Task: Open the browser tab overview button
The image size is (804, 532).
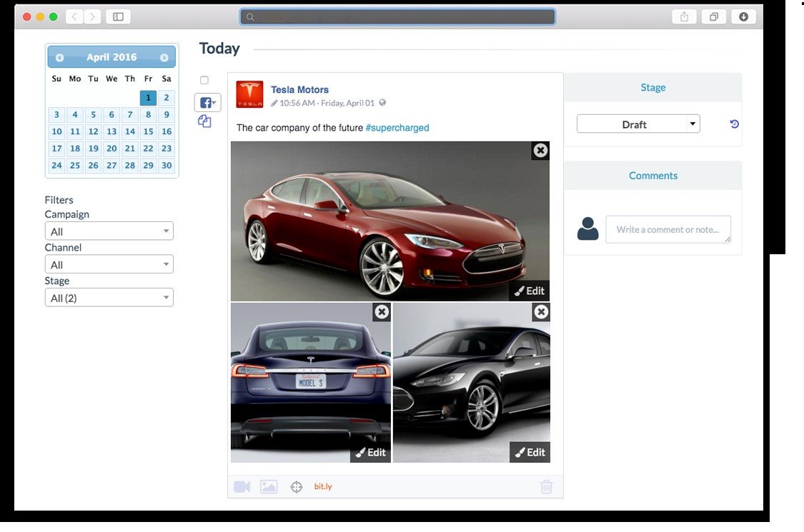Action: tap(714, 16)
